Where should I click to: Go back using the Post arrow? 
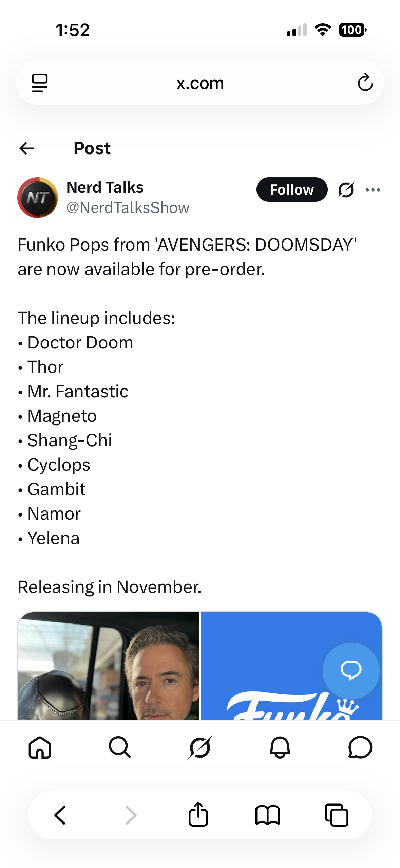click(27, 148)
